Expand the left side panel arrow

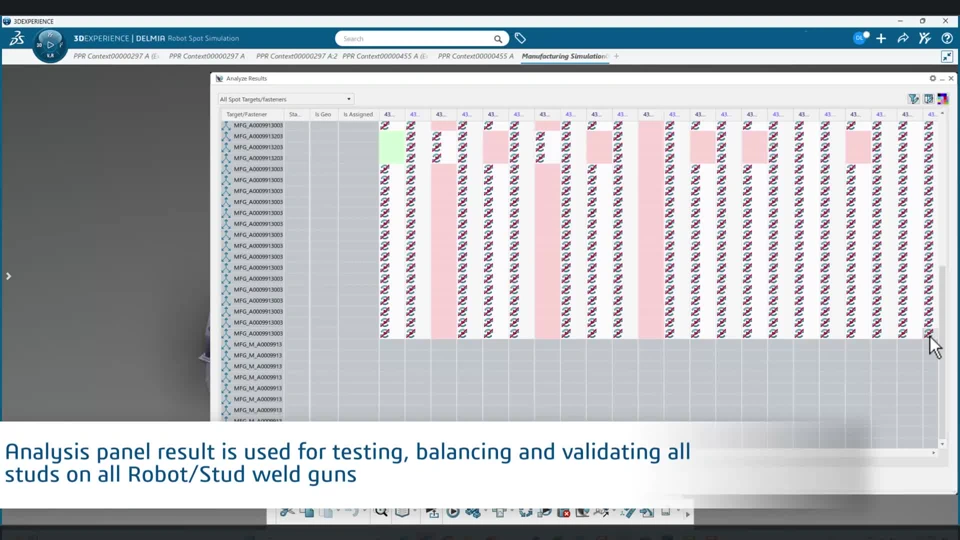8,276
